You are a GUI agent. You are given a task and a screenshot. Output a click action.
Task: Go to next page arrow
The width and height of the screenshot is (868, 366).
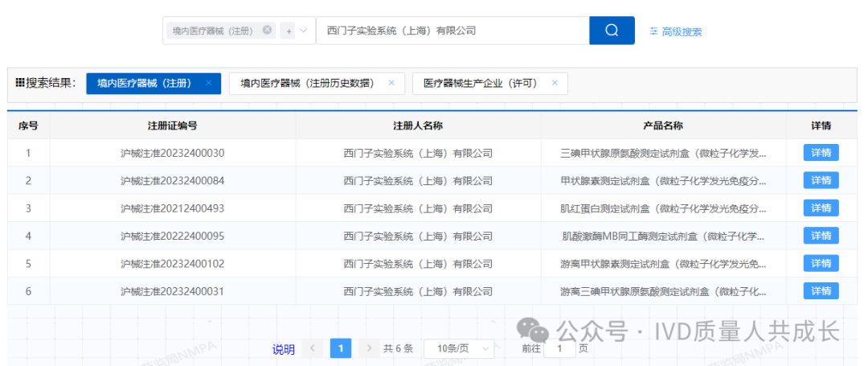pos(369,349)
